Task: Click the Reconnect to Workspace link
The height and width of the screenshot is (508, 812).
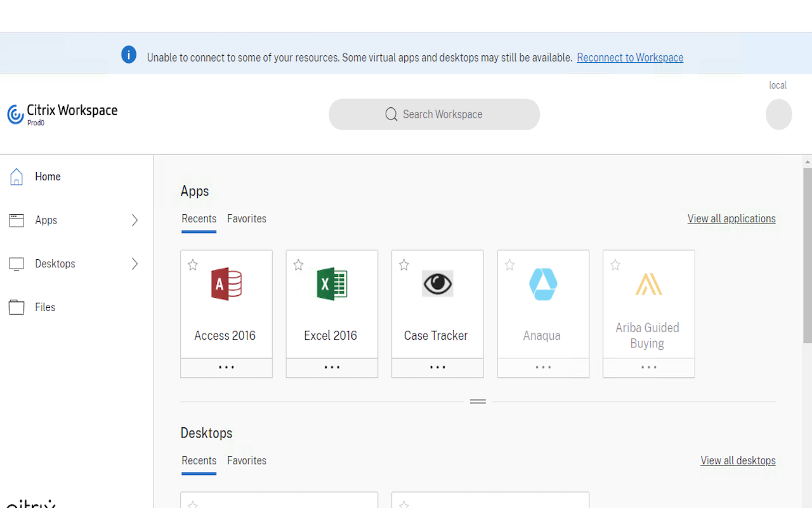Action: pyautogui.click(x=630, y=57)
